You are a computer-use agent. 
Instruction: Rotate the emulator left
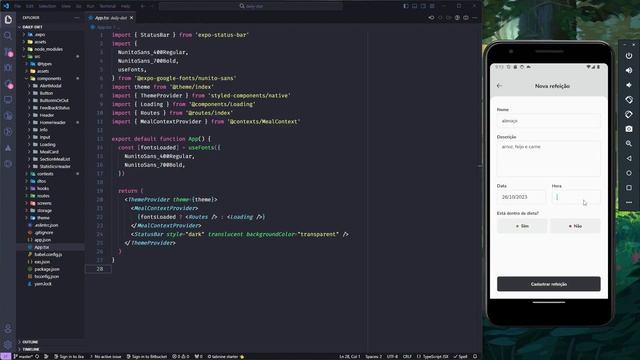tap(629, 100)
